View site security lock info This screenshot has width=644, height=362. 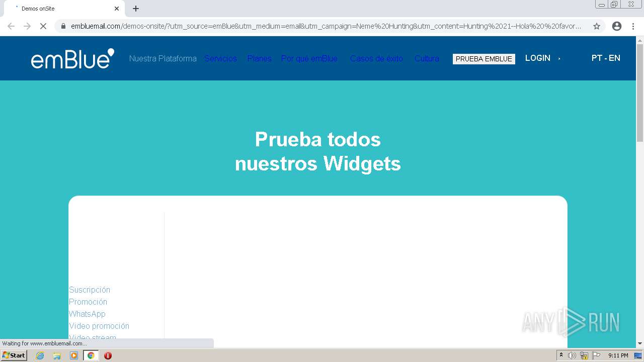[63, 26]
